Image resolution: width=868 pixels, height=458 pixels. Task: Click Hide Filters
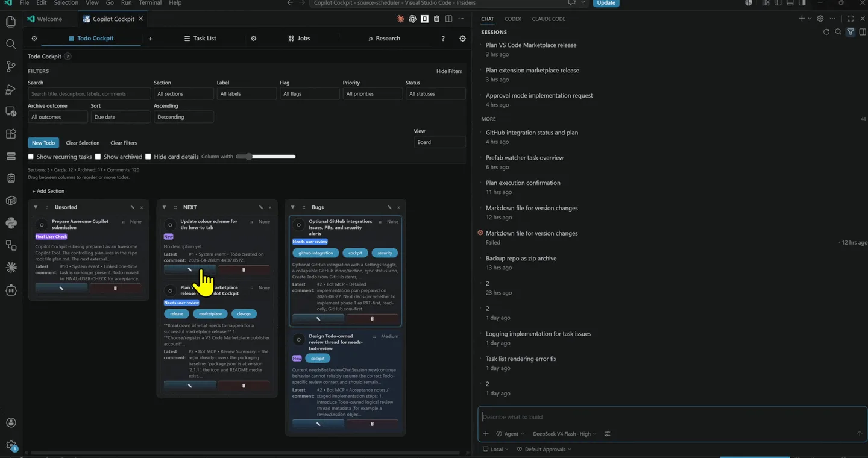[x=449, y=71]
